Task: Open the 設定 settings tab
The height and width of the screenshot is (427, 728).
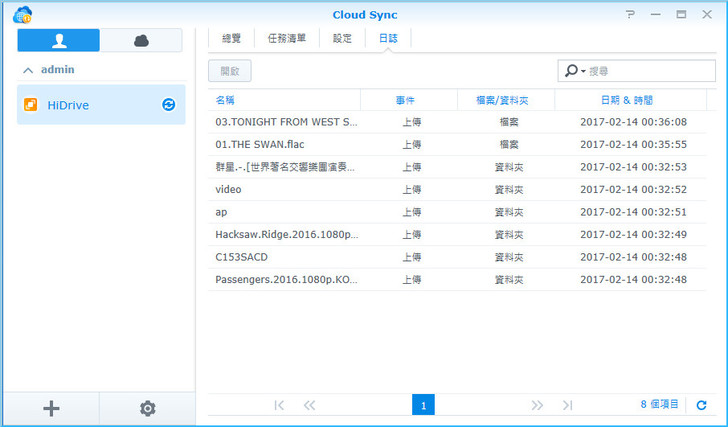Action: click(342, 39)
